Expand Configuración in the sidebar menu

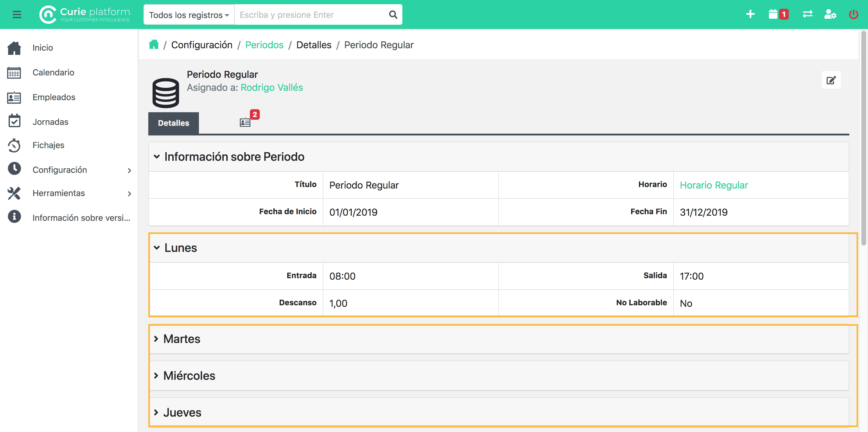point(60,170)
